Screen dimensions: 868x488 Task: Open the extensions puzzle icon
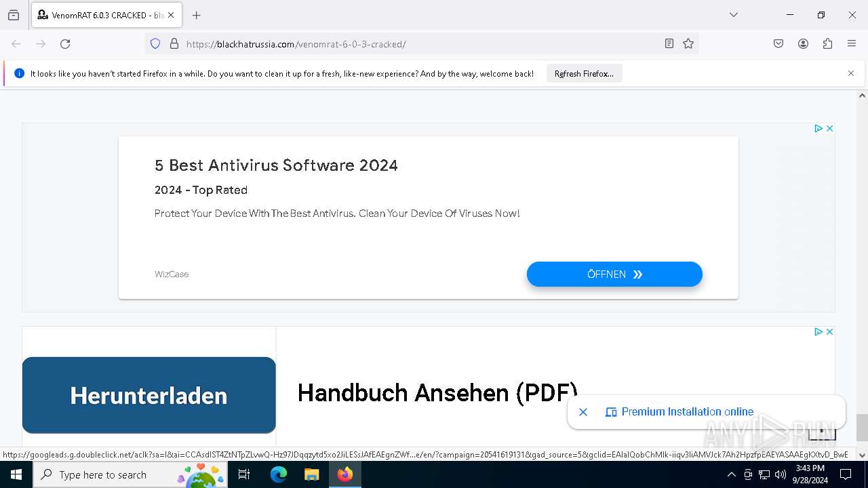tap(827, 44)
